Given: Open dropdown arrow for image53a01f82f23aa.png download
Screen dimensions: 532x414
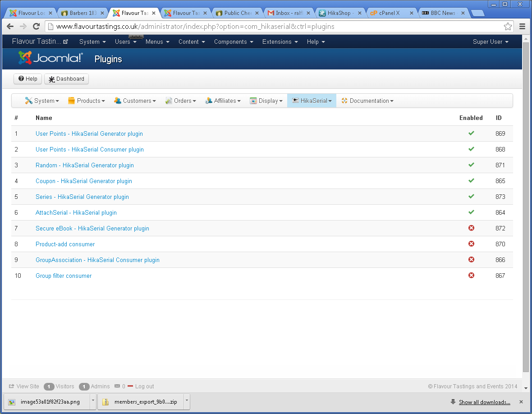Looking at the screenshot, I should point(93,401).
